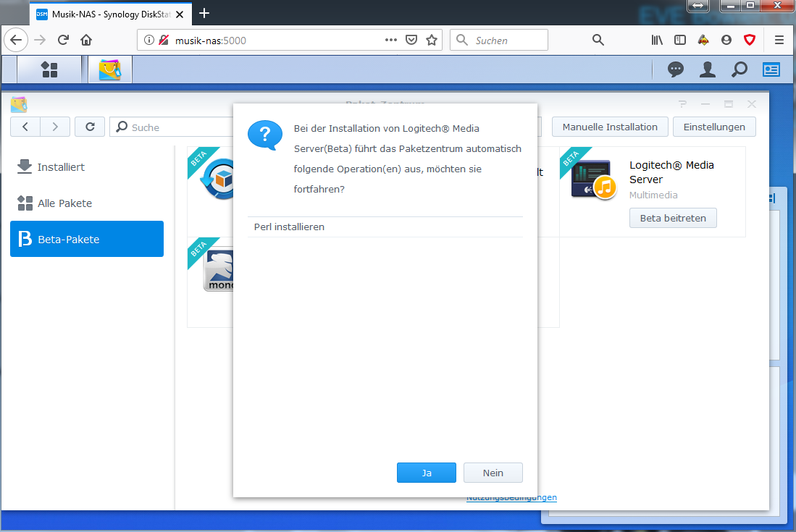Select the Musik-NAS Synology tab
Screen dimensions: 796x532
(111, 14)
